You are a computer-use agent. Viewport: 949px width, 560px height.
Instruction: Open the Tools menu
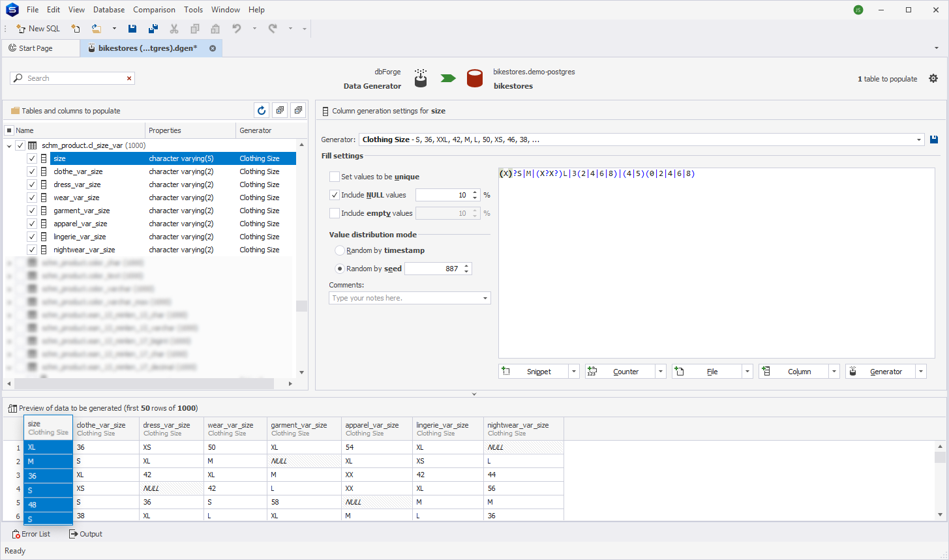(x=193, y=10)
